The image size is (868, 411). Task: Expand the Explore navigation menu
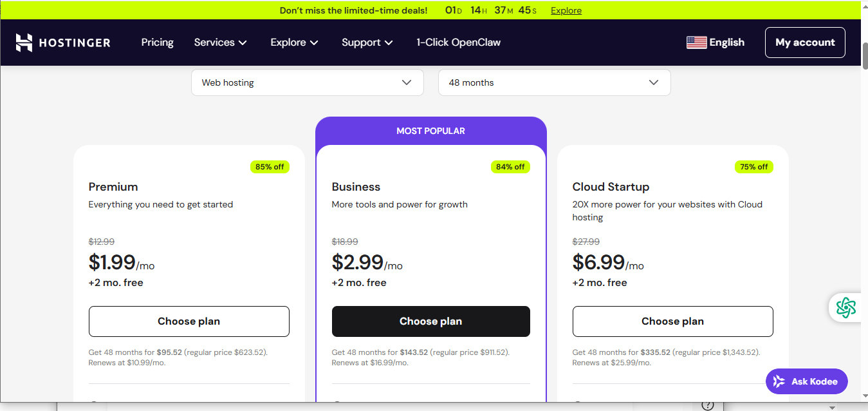(294, 43)
